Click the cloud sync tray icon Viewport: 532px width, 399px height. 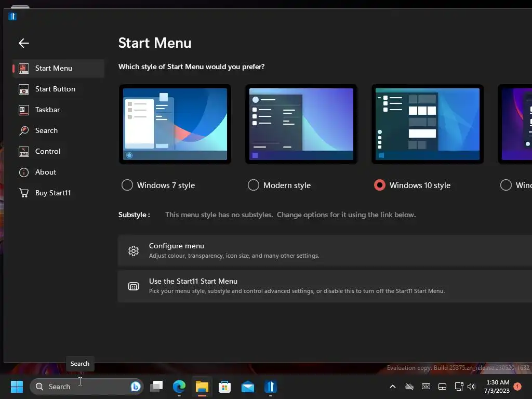point(409,387)
